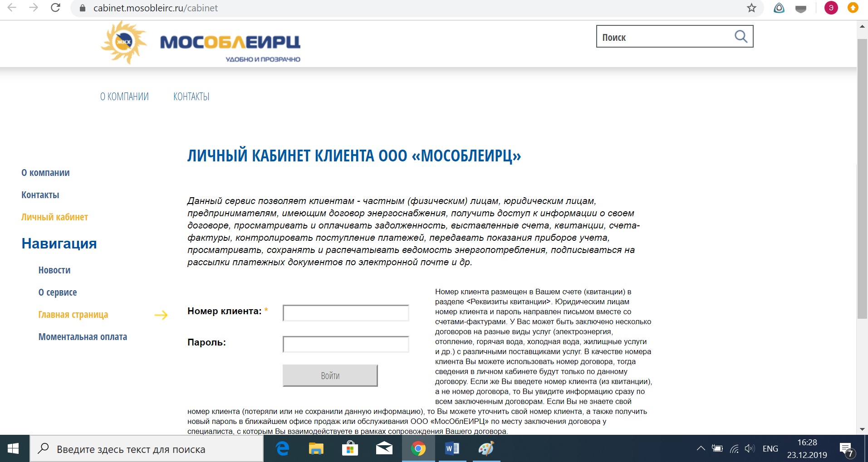Open the О сервисе sidebar link
The height and width of the screenshot is (462, 868).
point(58,292)
